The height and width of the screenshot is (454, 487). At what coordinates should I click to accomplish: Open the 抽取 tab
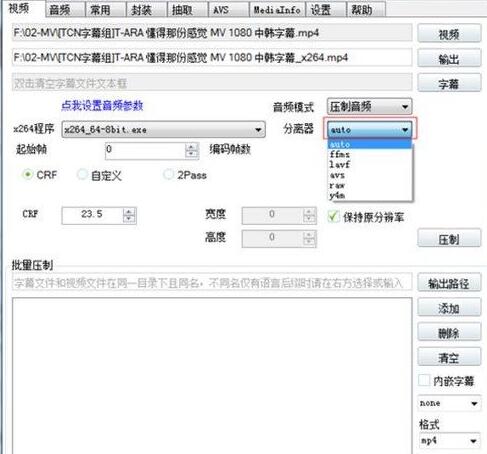tap(187, 10)
